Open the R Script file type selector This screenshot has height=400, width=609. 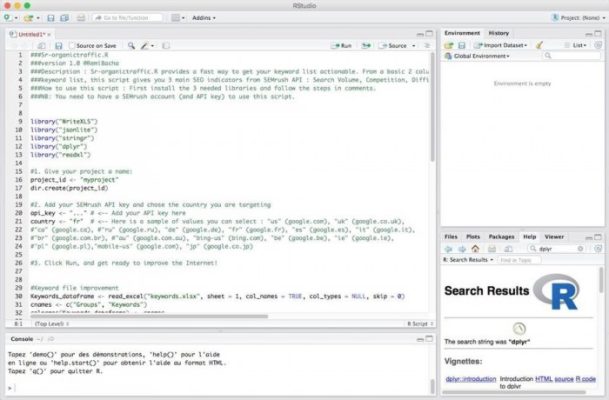pyautogui.click(x=420, y=324)
